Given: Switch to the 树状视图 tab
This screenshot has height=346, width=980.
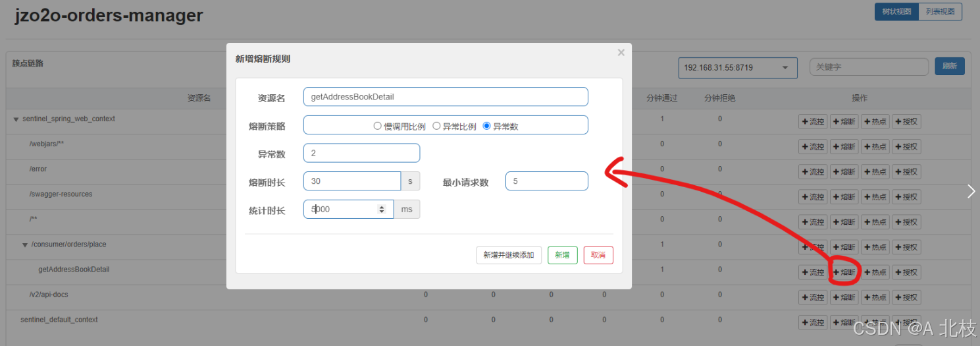Looking at the screenshot, I should [896, 12].
